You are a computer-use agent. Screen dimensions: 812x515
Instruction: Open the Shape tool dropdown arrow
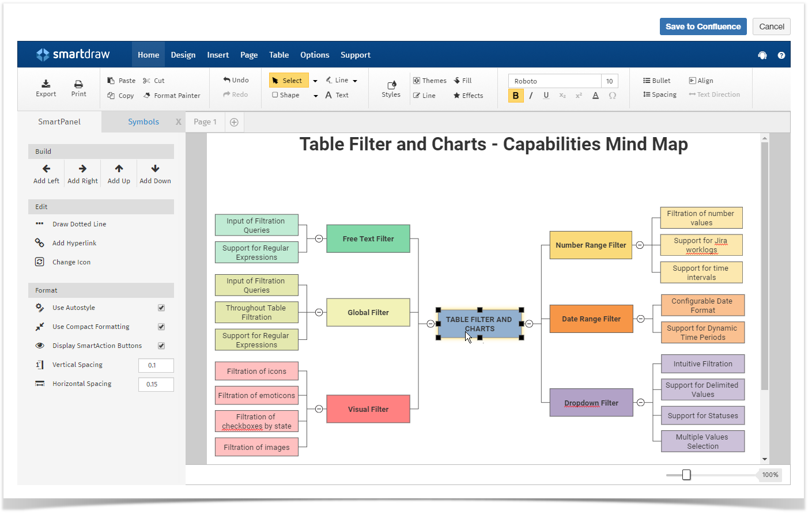pyautogui.click(x=315, y=96)
